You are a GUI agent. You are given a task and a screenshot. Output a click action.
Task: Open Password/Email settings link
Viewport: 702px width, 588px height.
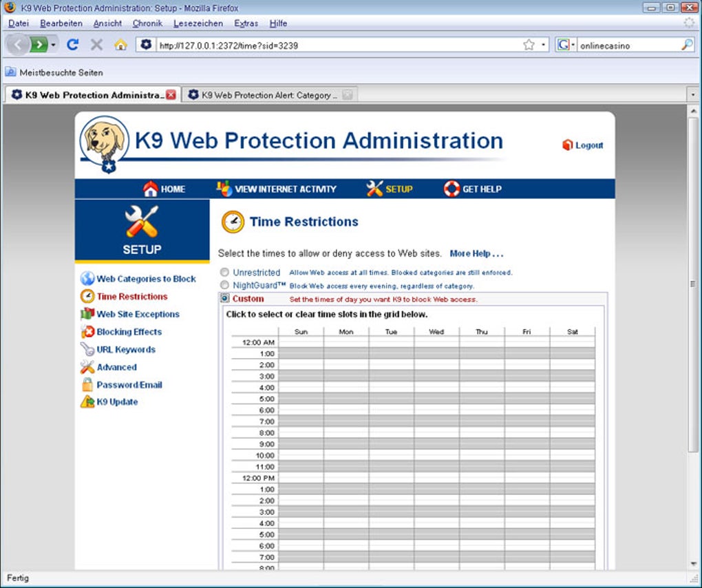point(129,384)
